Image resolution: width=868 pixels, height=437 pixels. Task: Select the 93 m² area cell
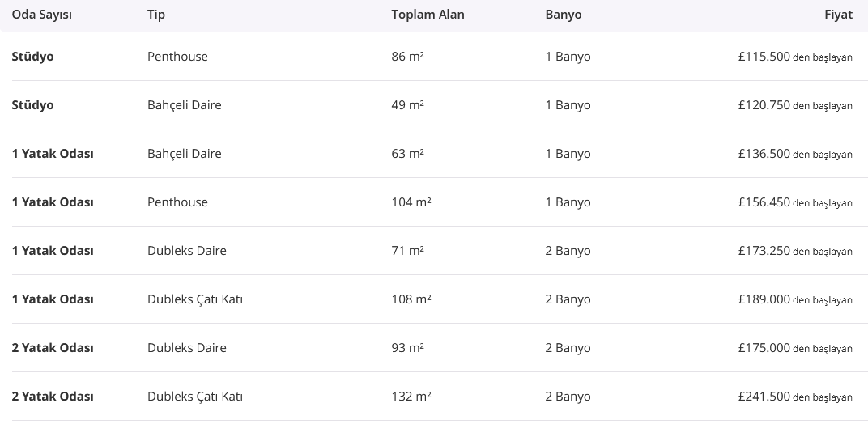(x=408, y=348)
